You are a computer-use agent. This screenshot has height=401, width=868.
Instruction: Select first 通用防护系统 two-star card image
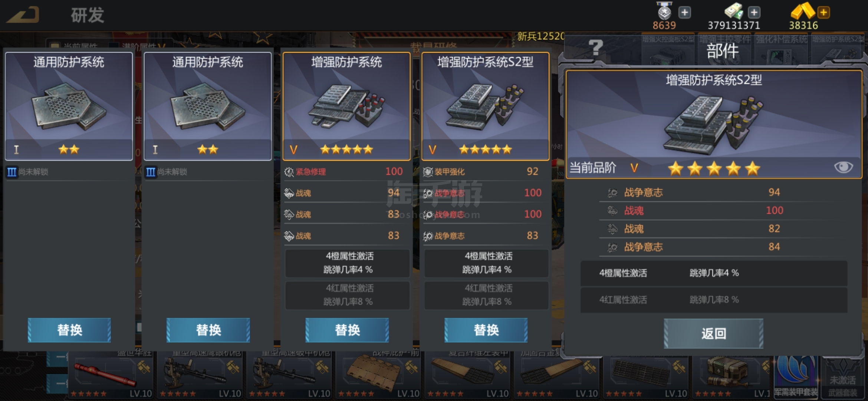[x=69, y=107]
